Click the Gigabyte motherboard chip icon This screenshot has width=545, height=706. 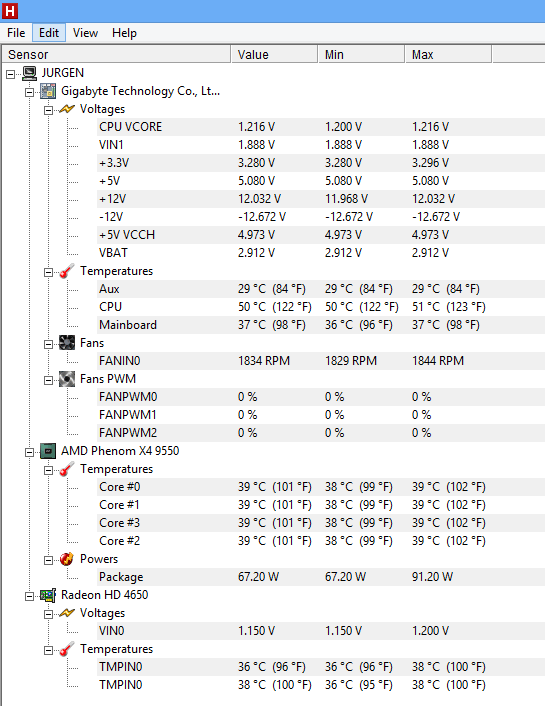pos(48,91)
